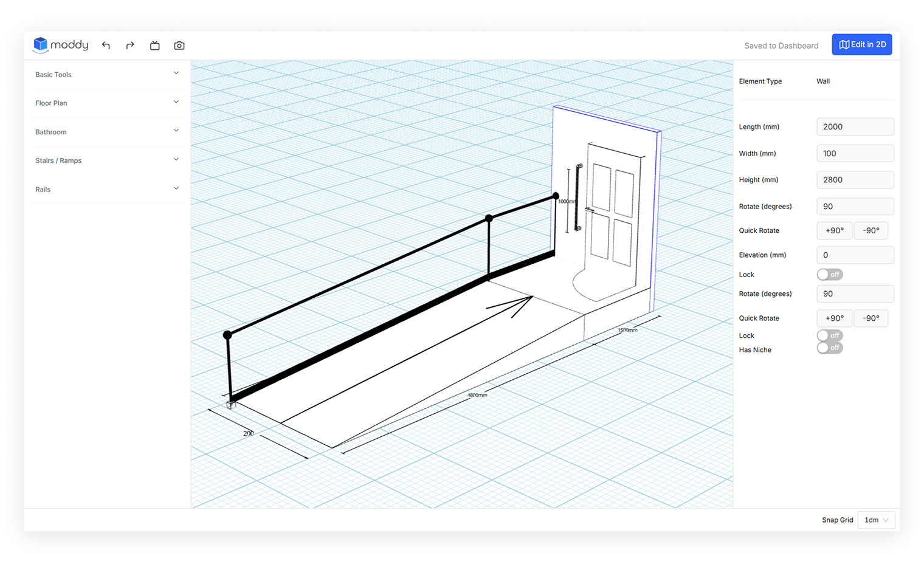
Task: Click the TV preview icon
Action: click(x=155, y=46)
